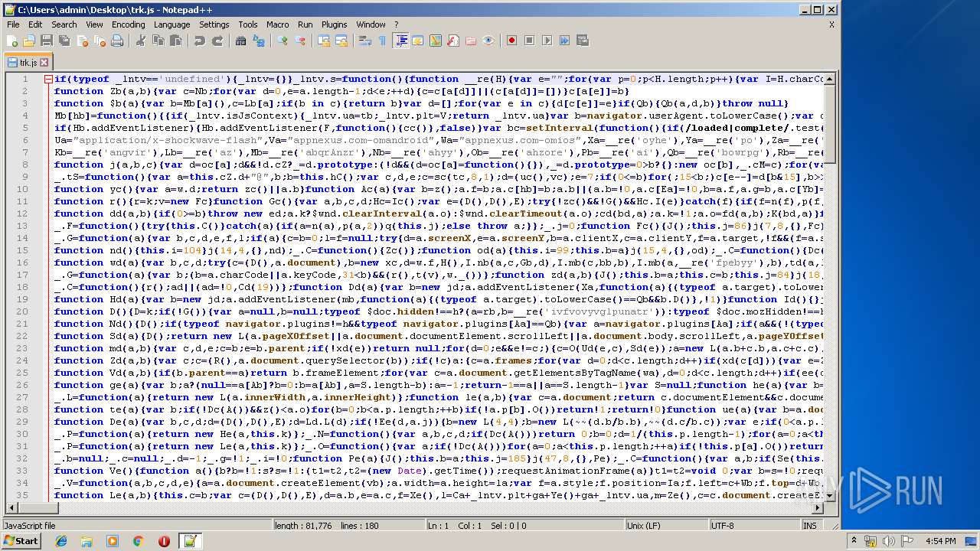Play back the recorded macro

point(547,41)
